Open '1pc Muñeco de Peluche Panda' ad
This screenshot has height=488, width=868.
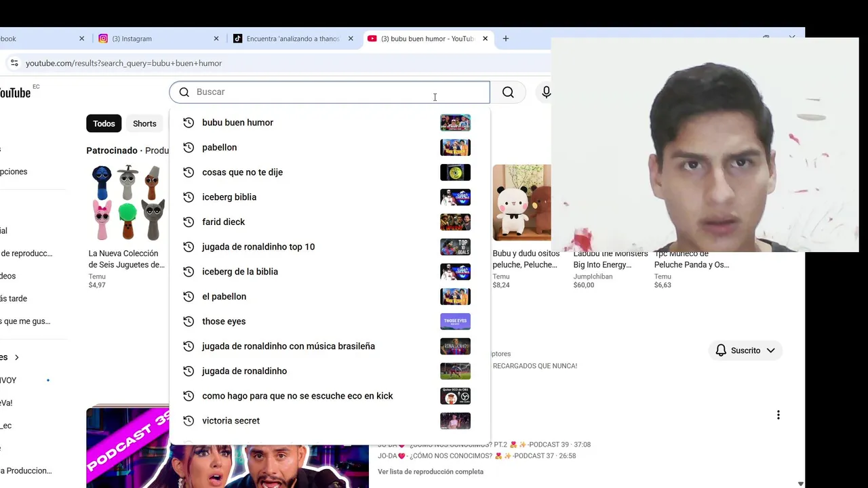[x=692, y=259]
